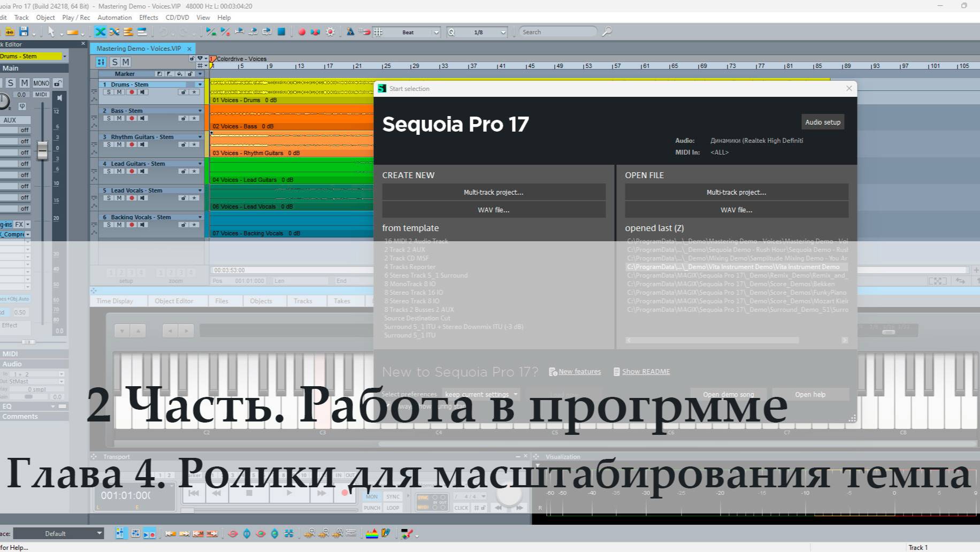
Task: Open the 1/8 quantize value dropdown
Action: coord(503,32)
